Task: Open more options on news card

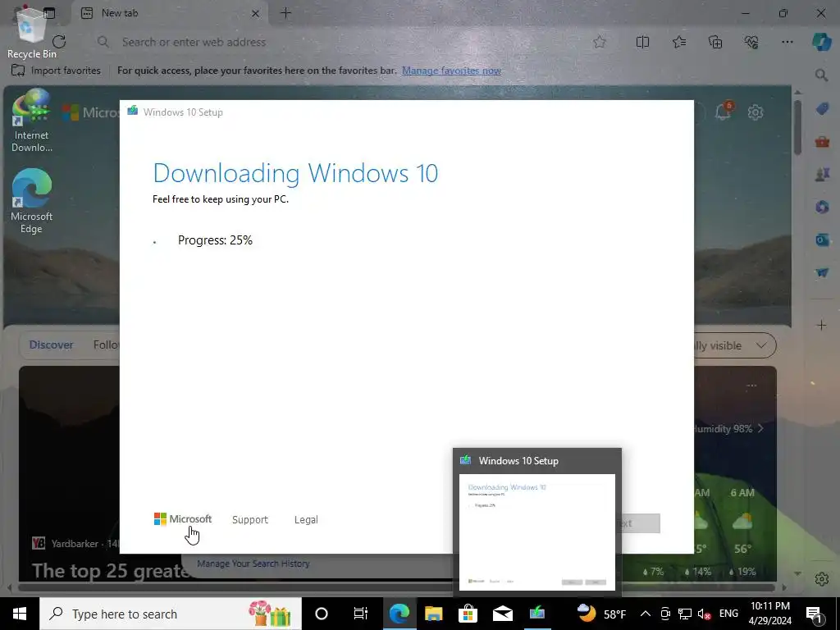Action: [751, 386]
